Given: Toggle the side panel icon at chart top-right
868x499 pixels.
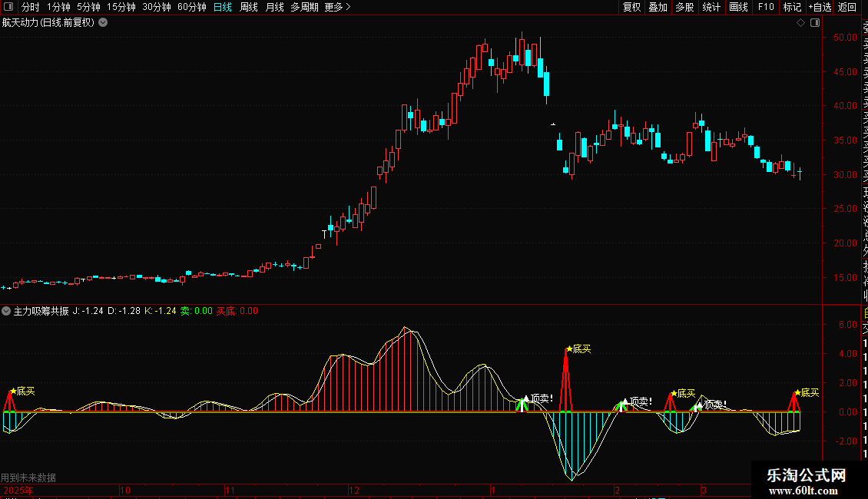Looking at the screenshot, I should (x=815, y=23).
